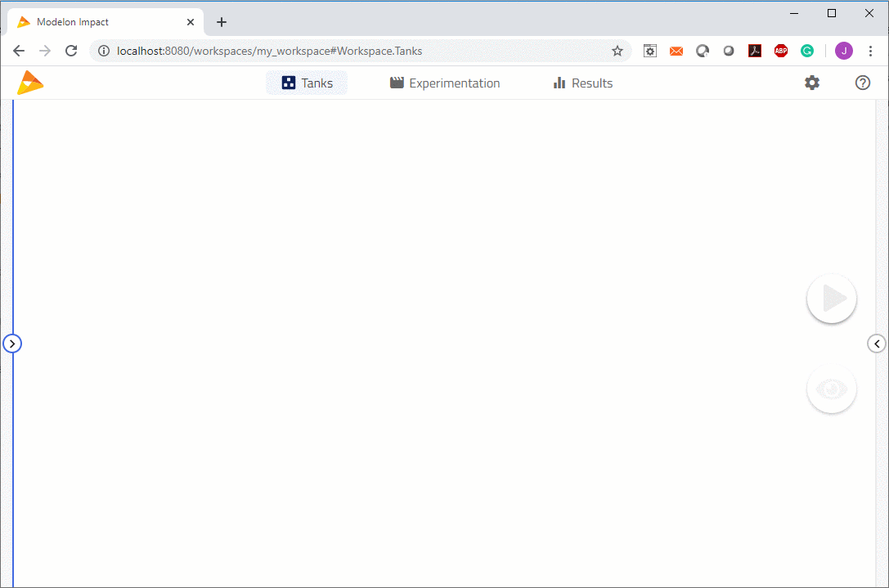Image resolution: width=889 pixels, height=588 pixels.
Task: Click the site info icon in address bar
Action: click(104, 51)
